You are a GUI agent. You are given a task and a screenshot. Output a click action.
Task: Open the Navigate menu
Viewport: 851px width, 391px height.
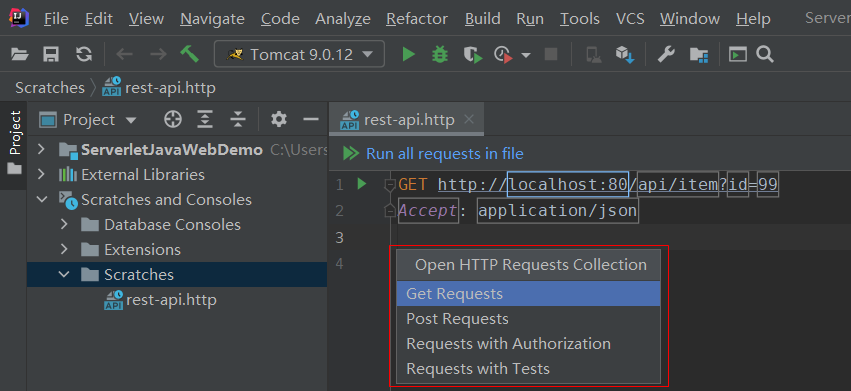click(212, 20)
